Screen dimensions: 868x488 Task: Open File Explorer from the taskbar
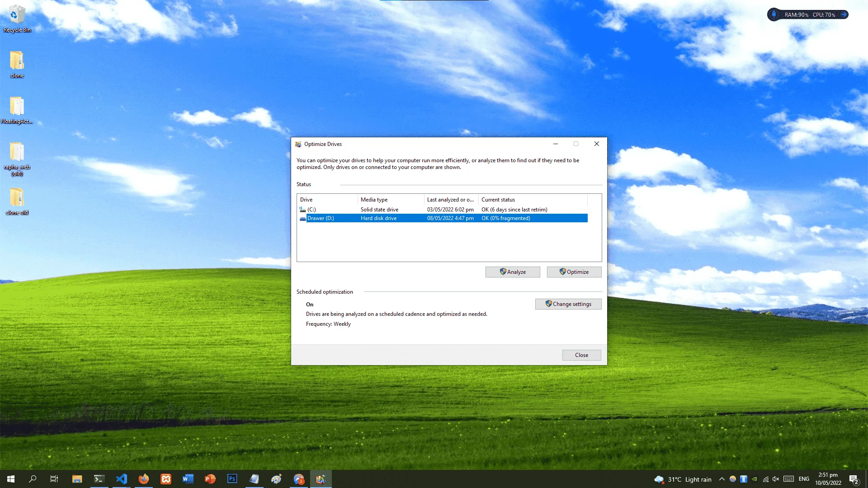(x=77, y=479)
